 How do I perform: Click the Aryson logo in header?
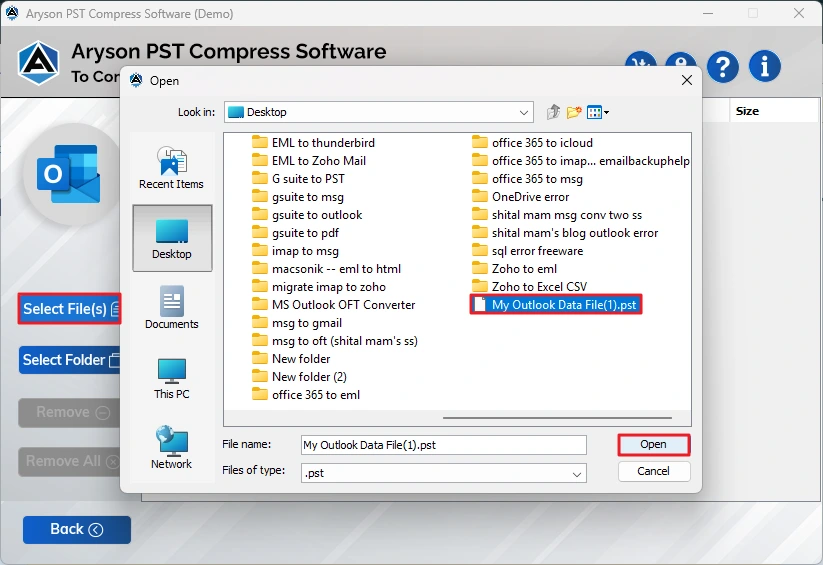click(38, 64)
